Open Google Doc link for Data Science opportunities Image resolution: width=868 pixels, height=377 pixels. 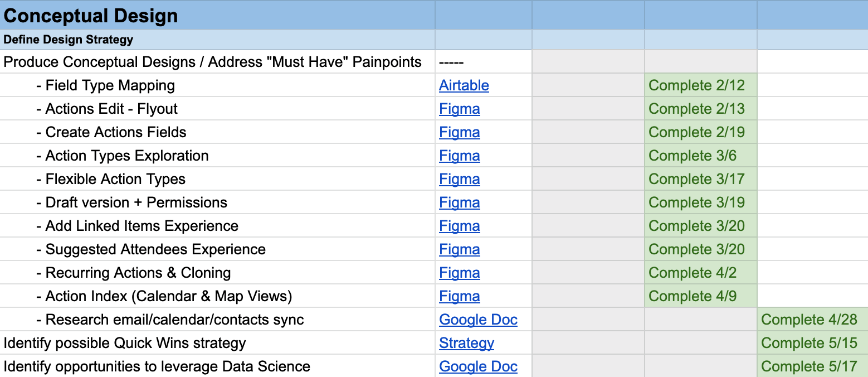[478, 366]
